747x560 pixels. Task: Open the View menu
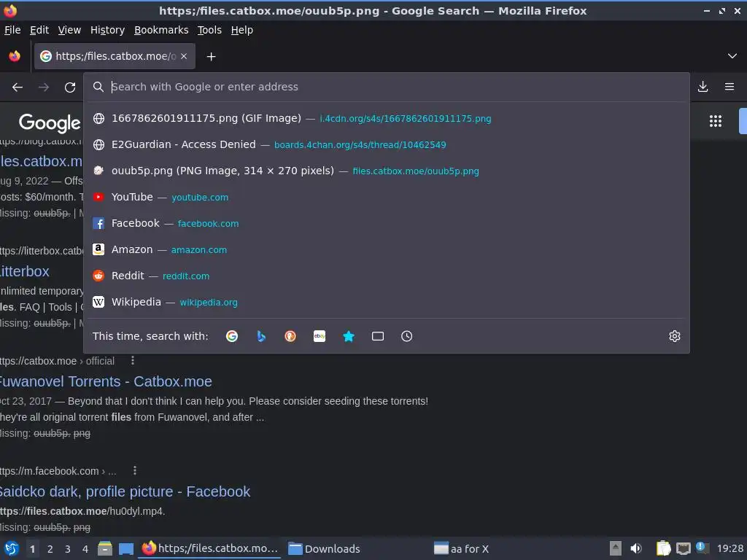coord(69,30)
